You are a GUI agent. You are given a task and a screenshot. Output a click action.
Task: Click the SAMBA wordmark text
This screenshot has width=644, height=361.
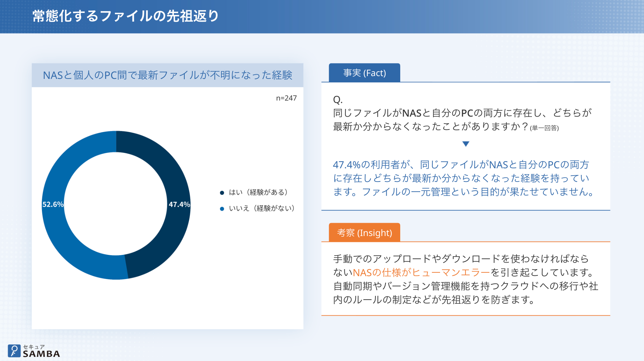pos(42,354)
